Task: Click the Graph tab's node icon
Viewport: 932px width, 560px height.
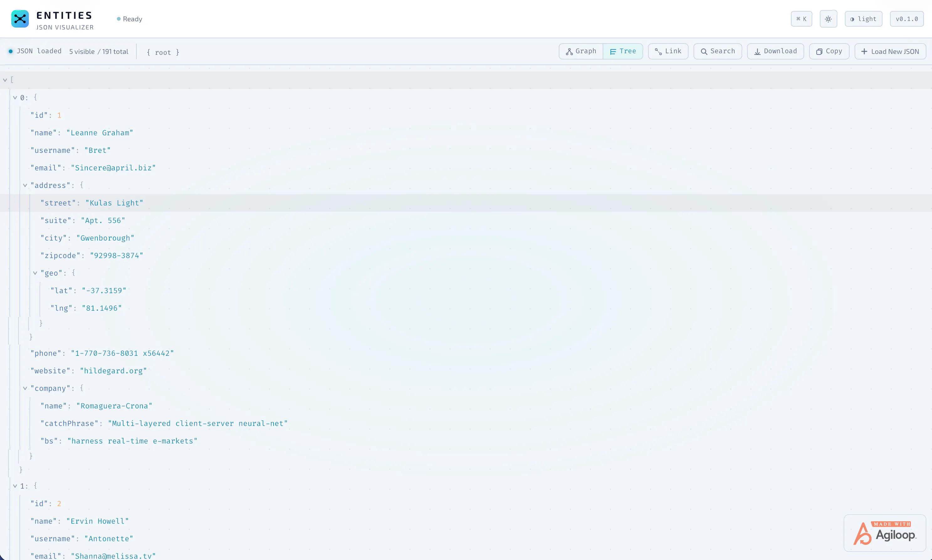Action: click(x=569, y=52)
